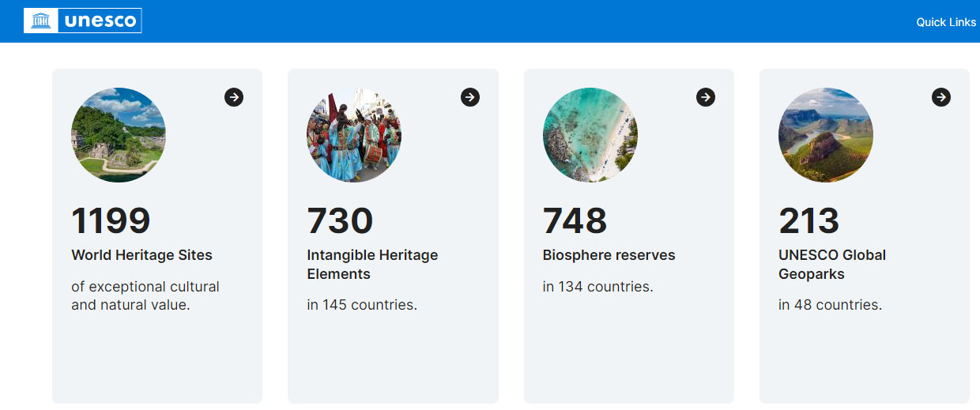Click the 730 statistic number
This screenshot has width=980, height=410.
click(340, 220)
